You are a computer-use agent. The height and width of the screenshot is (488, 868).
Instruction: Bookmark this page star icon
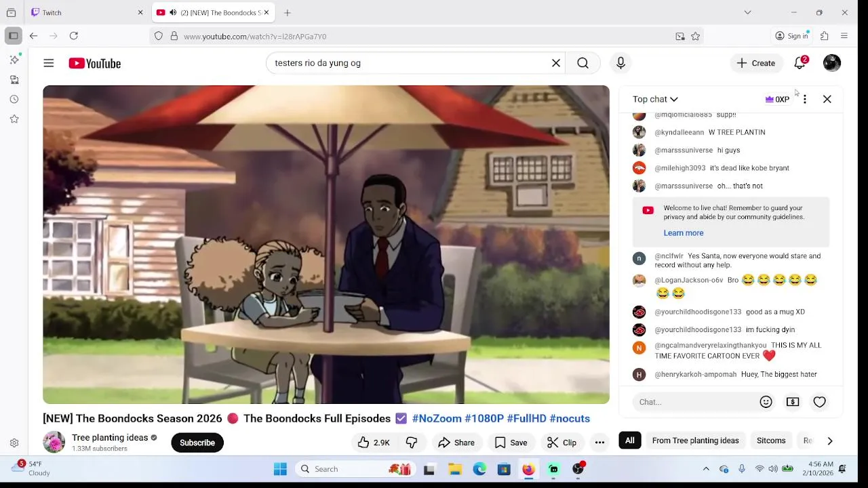(695, 36)
